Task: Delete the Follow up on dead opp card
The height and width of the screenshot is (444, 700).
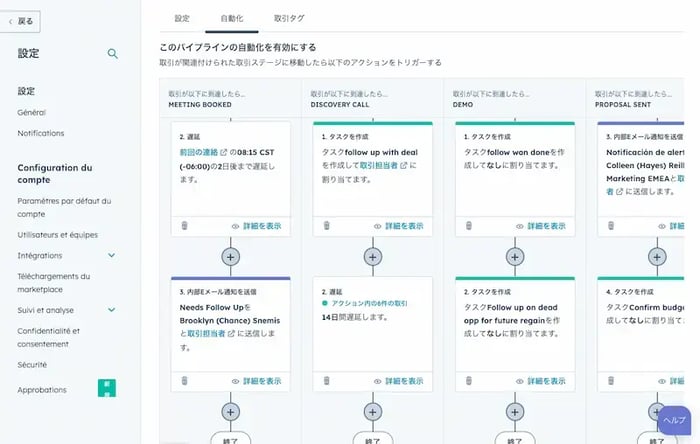Action: pos(468,381)
